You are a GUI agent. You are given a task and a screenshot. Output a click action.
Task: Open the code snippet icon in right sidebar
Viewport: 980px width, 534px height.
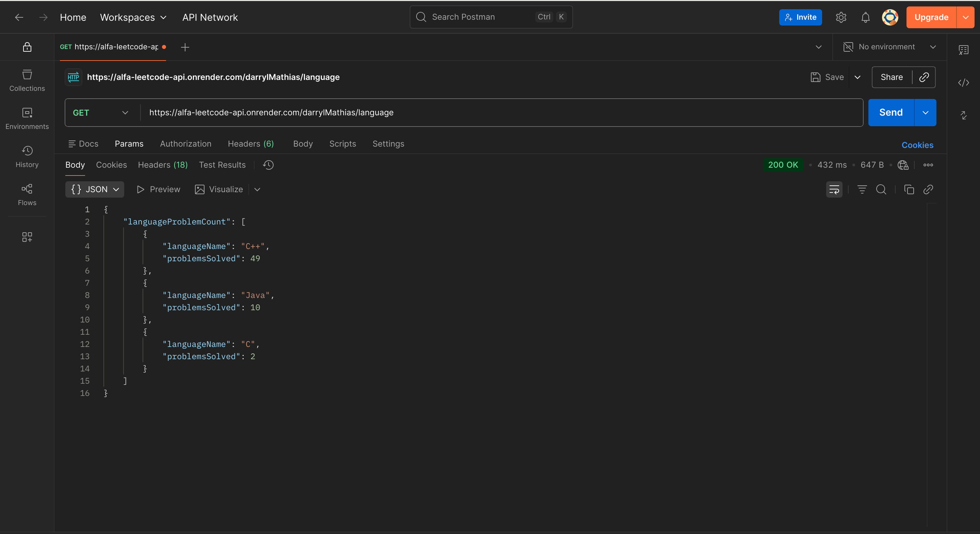963,83
